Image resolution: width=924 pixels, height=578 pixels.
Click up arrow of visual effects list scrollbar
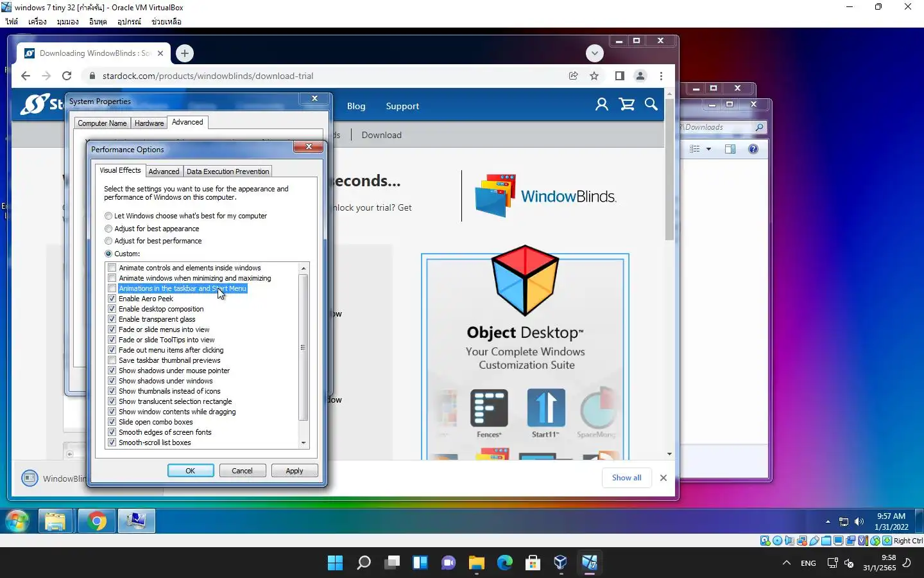[x=304, y=267]
